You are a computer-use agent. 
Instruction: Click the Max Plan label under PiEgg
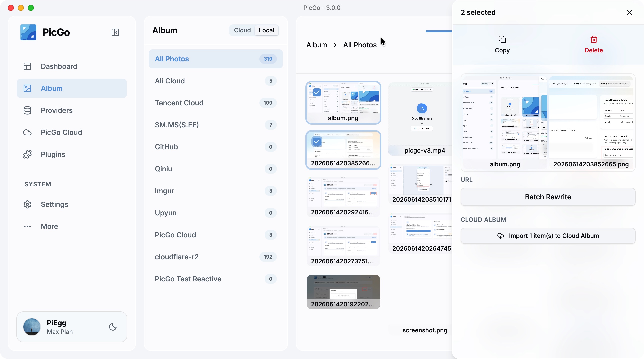(x=60, y=332)
